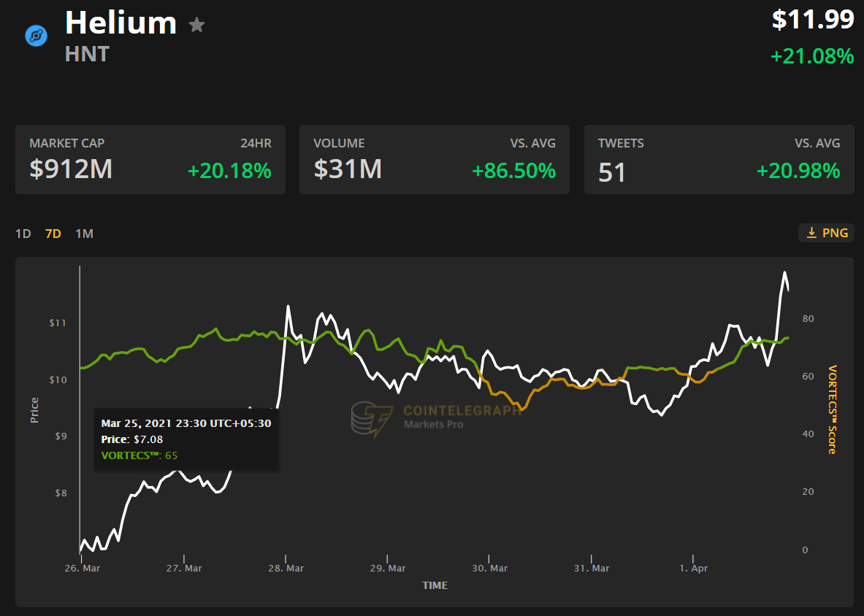Toggle the favorite star next to Helium
This screenshot has width=864, height=616.
click(196, 25)
